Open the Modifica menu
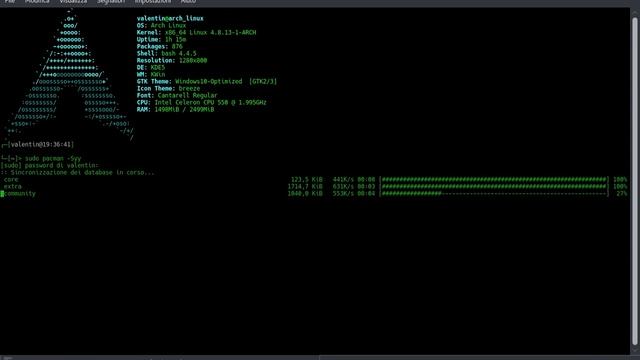This screenshot has width=640, height=360. pos(37,2)
